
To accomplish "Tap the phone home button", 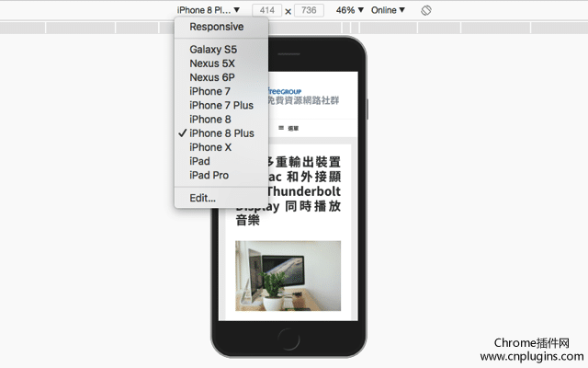I will 288,339.
